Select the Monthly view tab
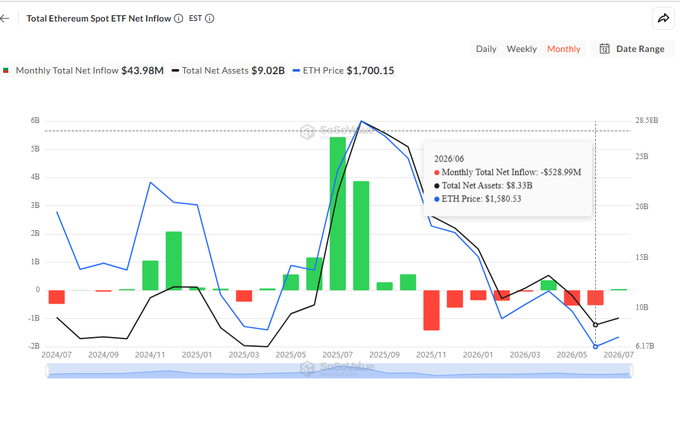The image size is (680, 431). coord(563,49)
